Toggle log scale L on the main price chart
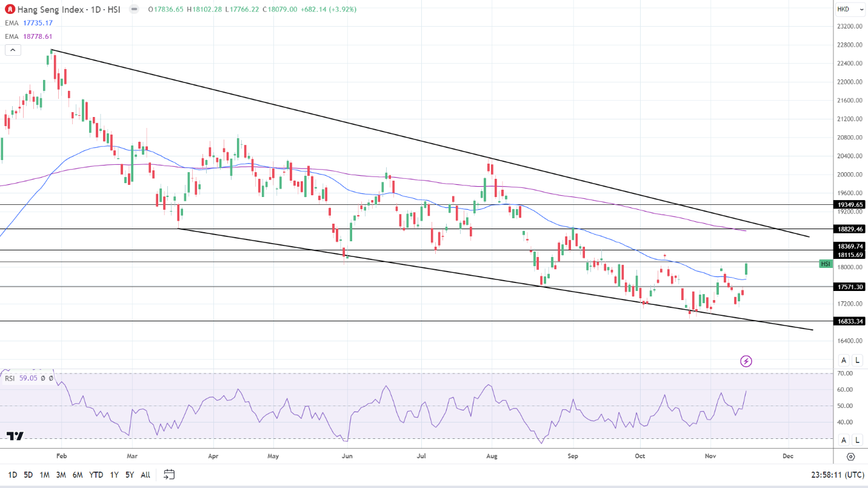 [x=858, y=360]
